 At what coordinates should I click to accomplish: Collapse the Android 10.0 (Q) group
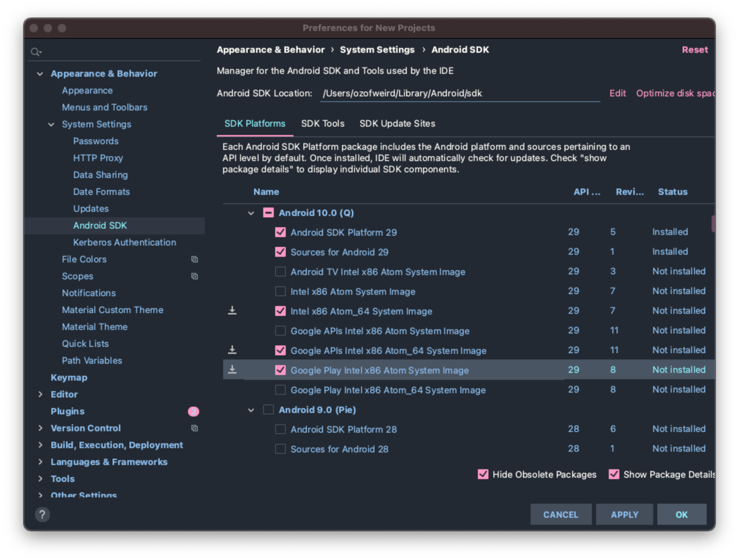tap(251, 213)
